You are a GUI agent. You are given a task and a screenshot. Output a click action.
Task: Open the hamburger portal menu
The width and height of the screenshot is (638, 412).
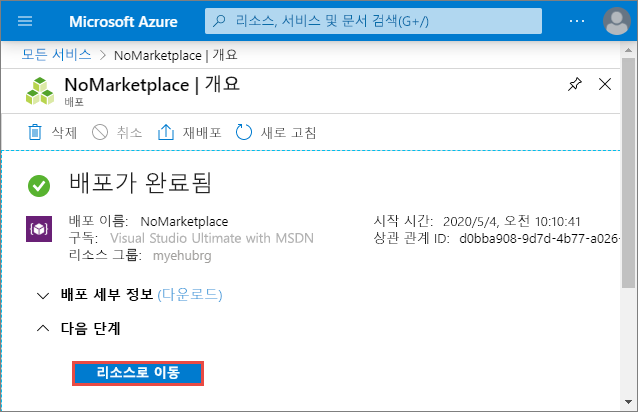25,21
